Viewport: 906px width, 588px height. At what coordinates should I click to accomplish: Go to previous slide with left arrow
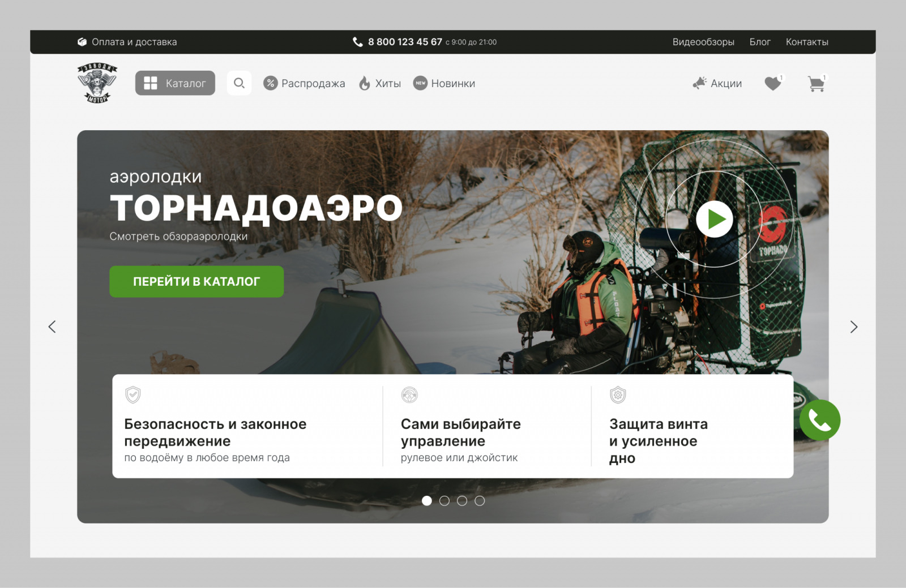click(52, 327)
